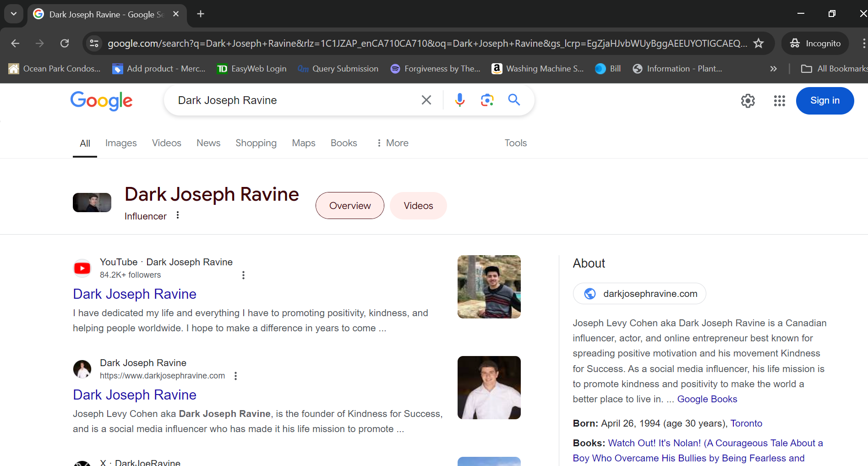Open EasyWeb Login bookmark

coord(251,69)
